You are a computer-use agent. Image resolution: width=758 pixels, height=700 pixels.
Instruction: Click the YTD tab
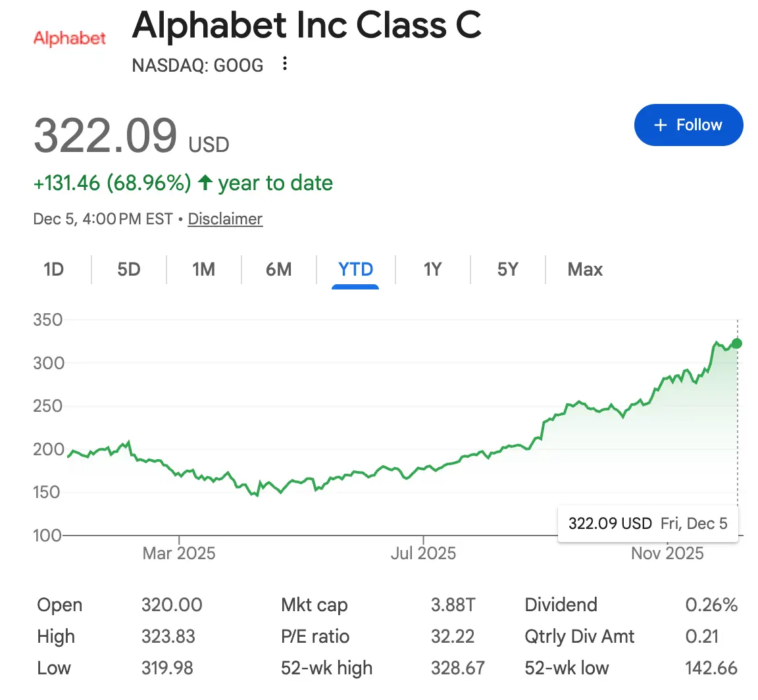click(355, 270)
